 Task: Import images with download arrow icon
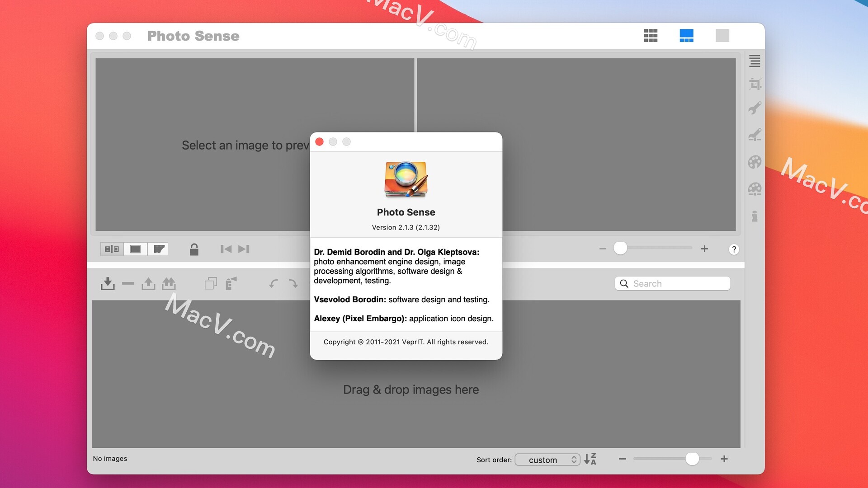(108, 283)
